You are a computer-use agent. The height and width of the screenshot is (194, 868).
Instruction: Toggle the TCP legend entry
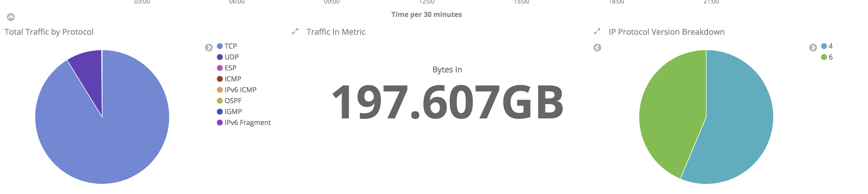(x=227, y=46)
